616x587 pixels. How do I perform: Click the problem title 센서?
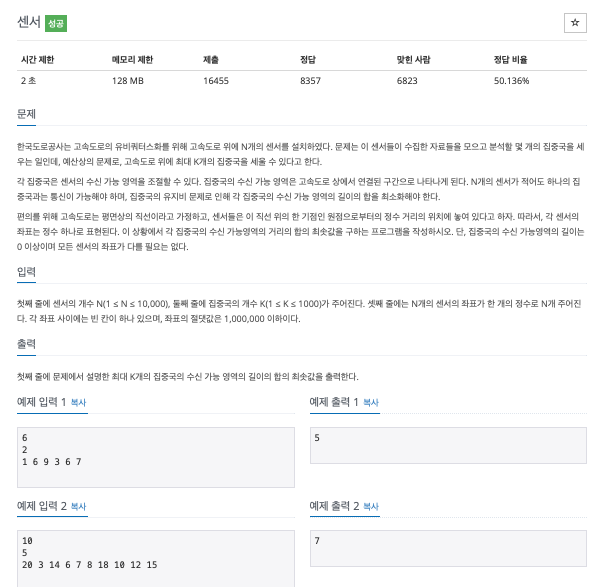click(x=29, y=22)
